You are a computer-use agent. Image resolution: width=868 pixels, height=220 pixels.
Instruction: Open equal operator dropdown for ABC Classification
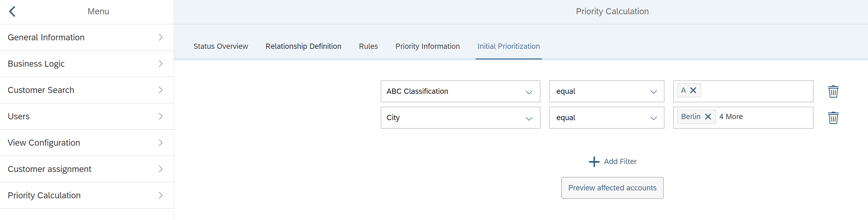[x=606, y=91]
